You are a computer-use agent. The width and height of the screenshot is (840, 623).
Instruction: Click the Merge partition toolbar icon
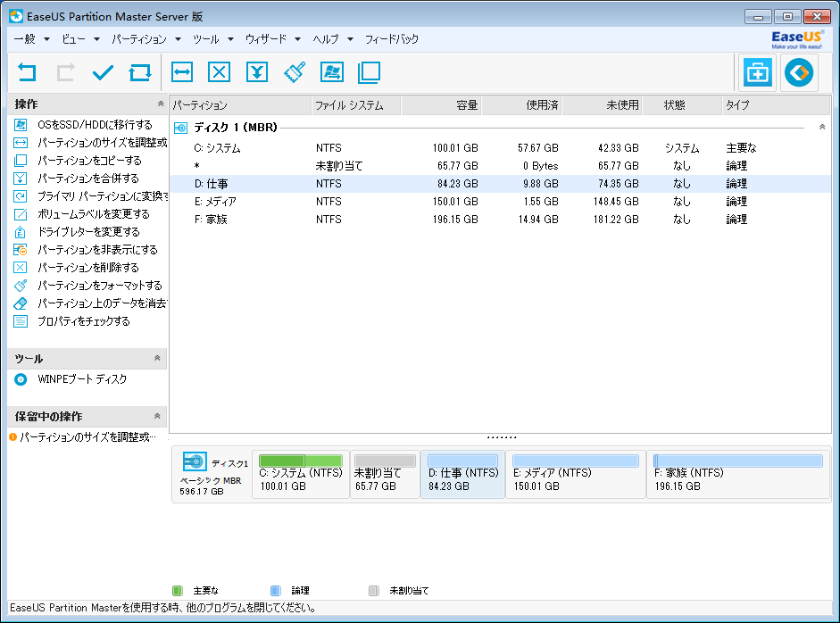[x=257, y=72]
